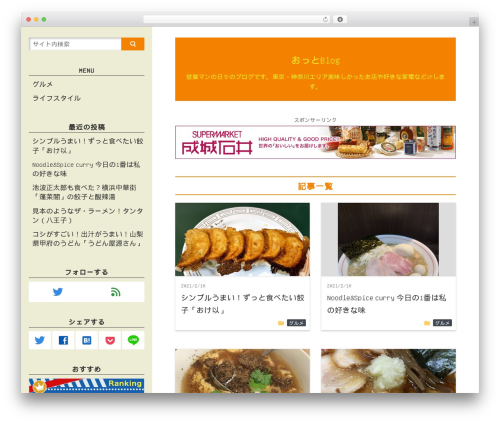Click the スポンサーリンク label

coord(315,120)
